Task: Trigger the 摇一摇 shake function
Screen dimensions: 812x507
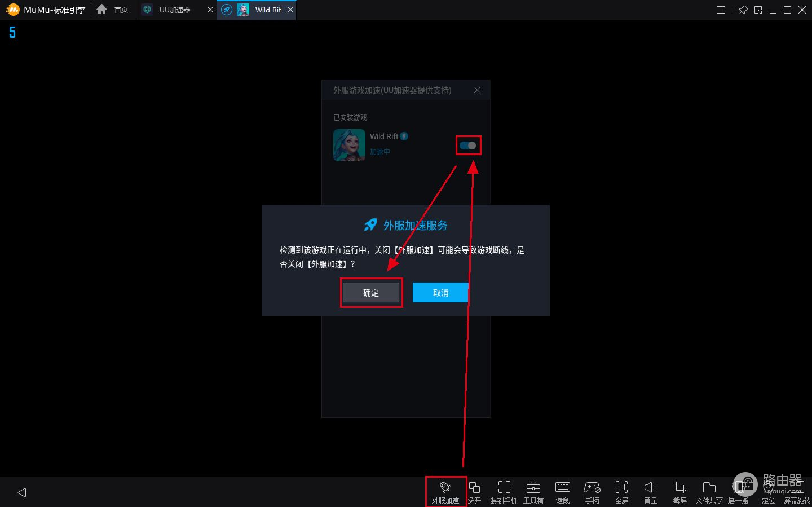Action: [738, 492]
